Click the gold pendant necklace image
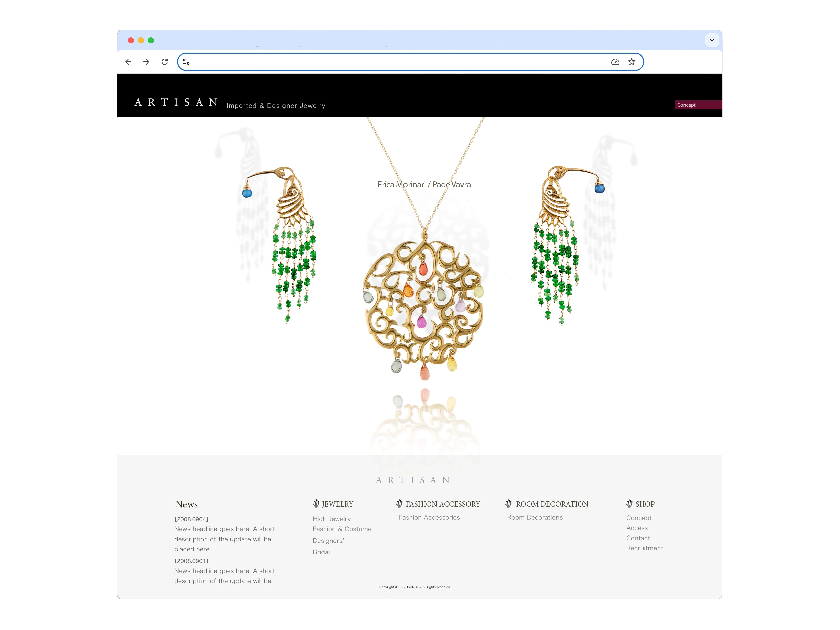The width and height of the screenshot is (840, 630). (x=423, y=304)
